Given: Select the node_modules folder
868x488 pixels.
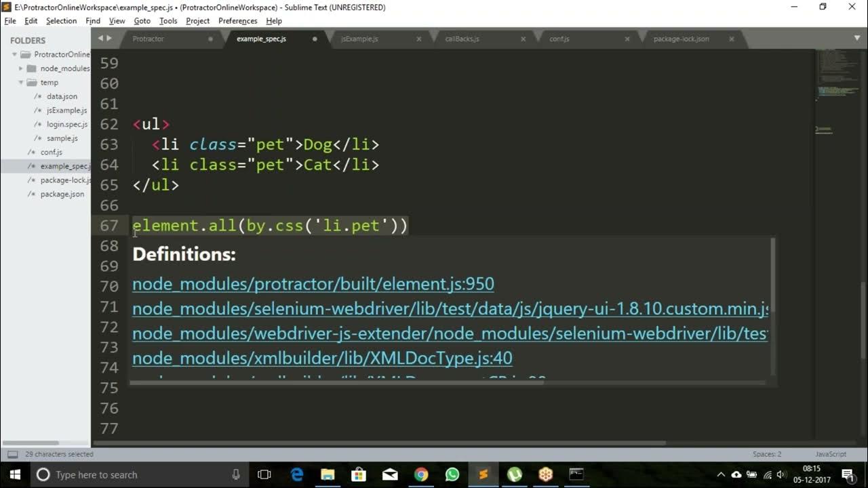Looking at the screenshot, I should tap(65, 68).
